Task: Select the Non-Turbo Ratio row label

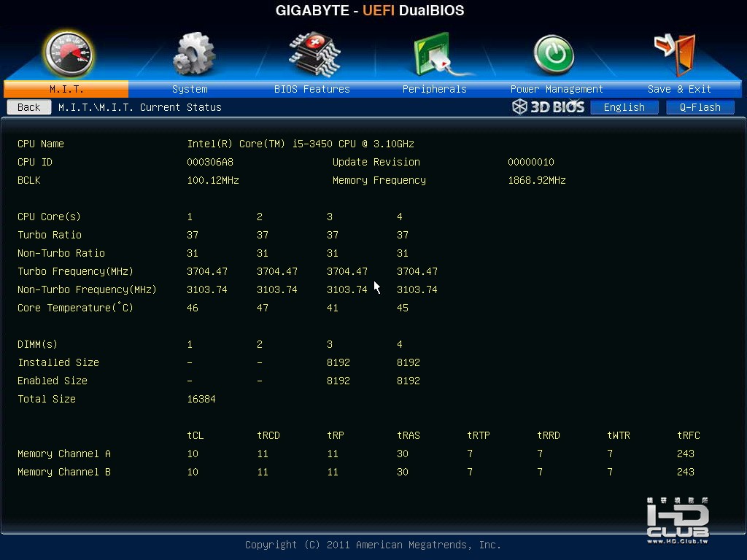Action: (61, 253)
